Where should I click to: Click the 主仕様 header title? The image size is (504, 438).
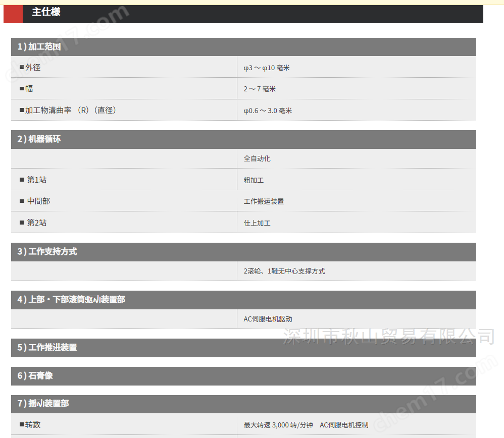coord(46,12)
